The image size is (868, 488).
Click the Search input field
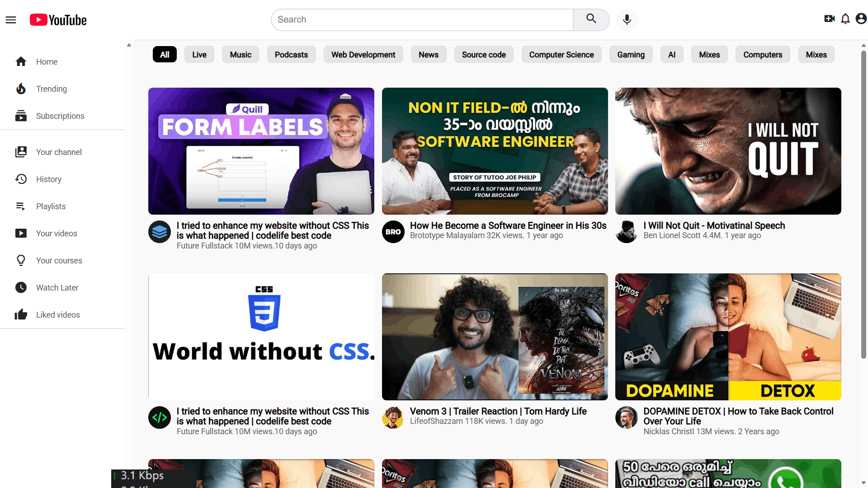coord(423,20)
